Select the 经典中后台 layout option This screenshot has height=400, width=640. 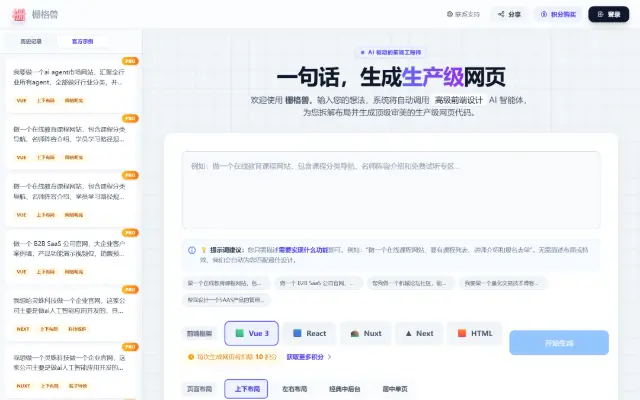tap(344, 389)
